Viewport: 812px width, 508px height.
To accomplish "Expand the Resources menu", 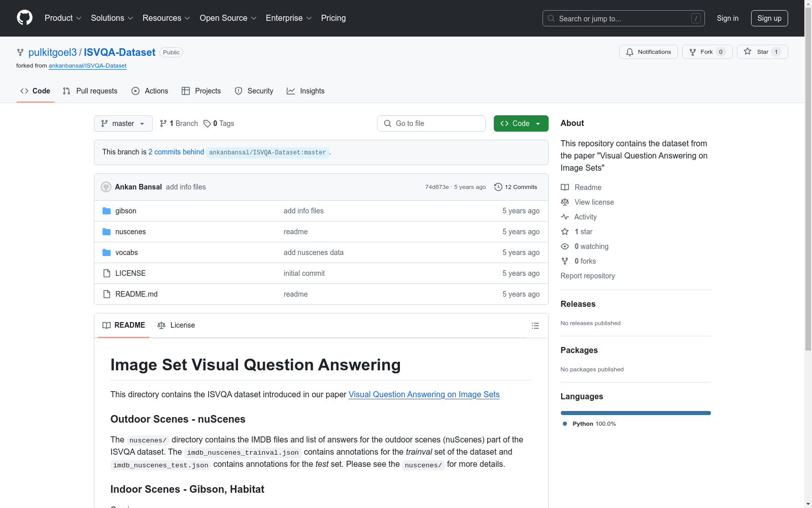I will (166, 18).
